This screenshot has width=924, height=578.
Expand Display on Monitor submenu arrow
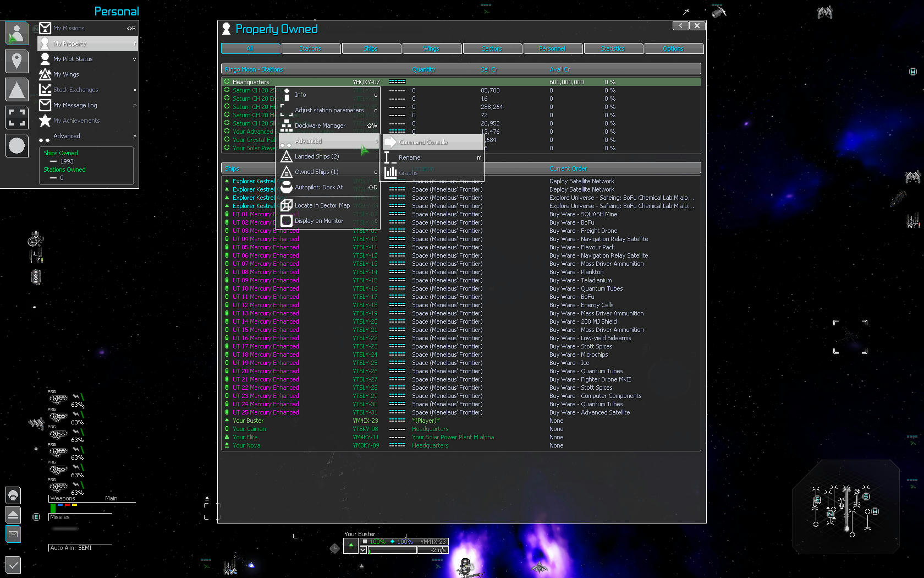pos(376,221)
